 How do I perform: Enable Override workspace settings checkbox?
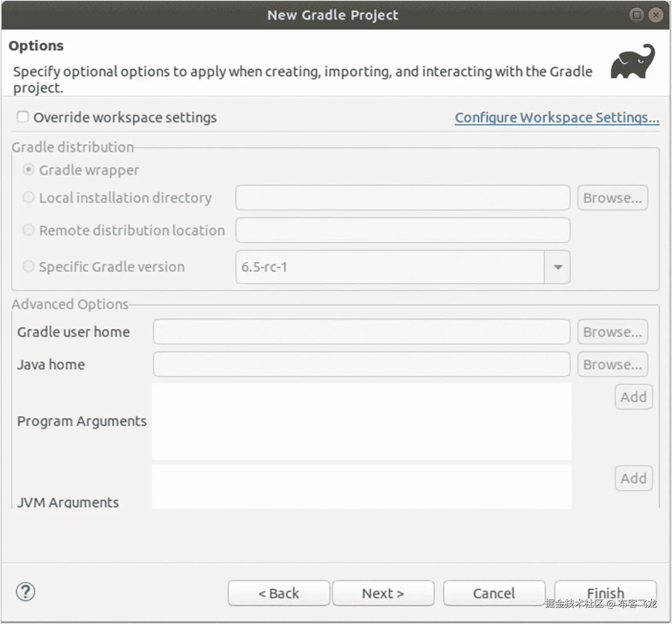pyautogui.click(x=23, y=117)
